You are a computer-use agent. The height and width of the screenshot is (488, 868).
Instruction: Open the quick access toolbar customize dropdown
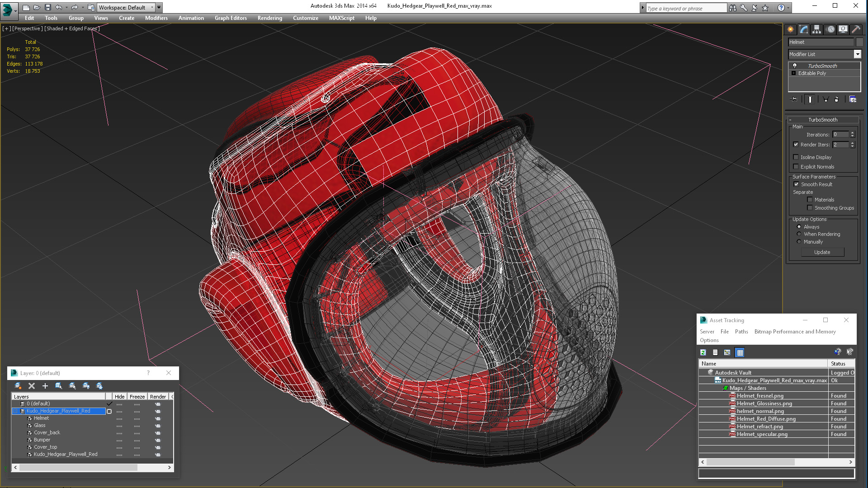[159, 7]
